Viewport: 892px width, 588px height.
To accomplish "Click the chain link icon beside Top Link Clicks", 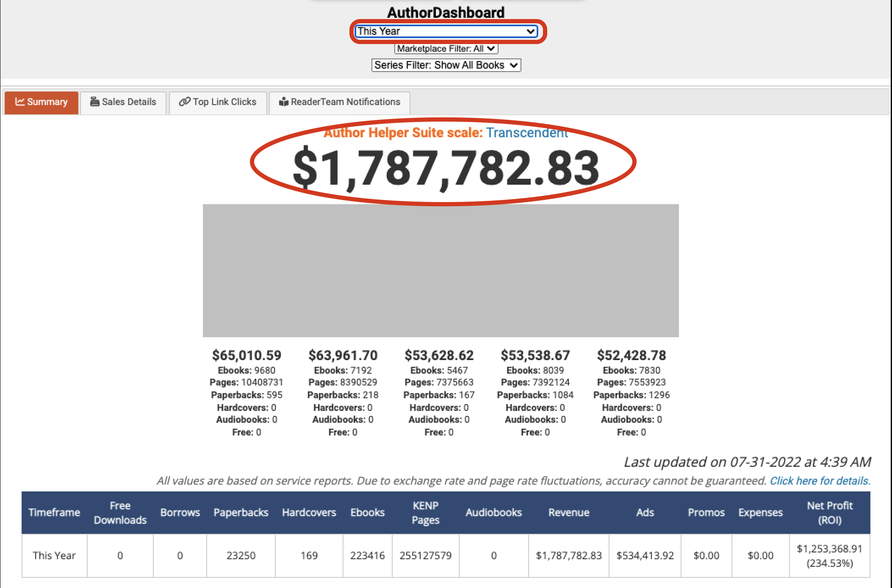I will click(x=184, y=102).
